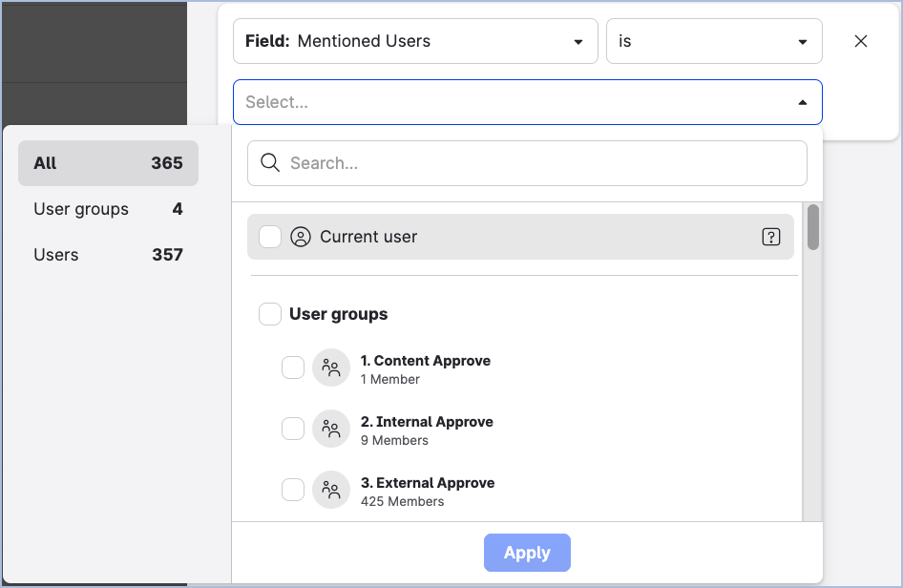Remove the filter with the X icon
The width and height of the screenshot is (903, 588).
861,41
